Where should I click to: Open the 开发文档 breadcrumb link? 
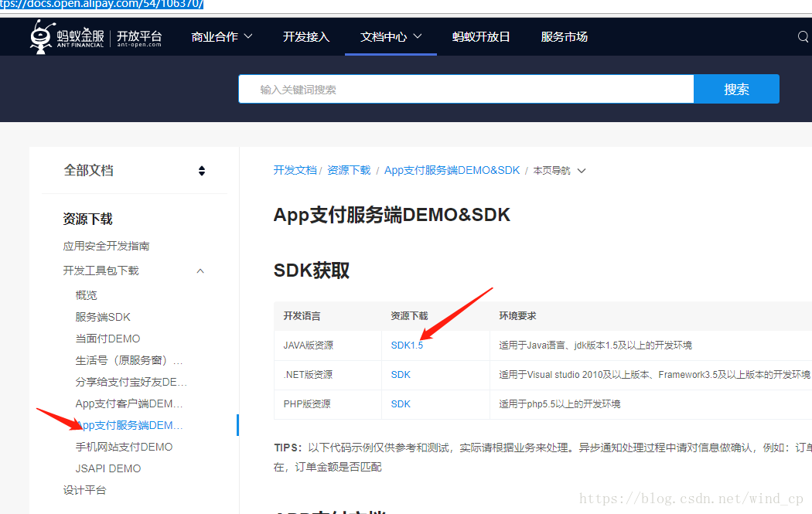click(295, 170)
